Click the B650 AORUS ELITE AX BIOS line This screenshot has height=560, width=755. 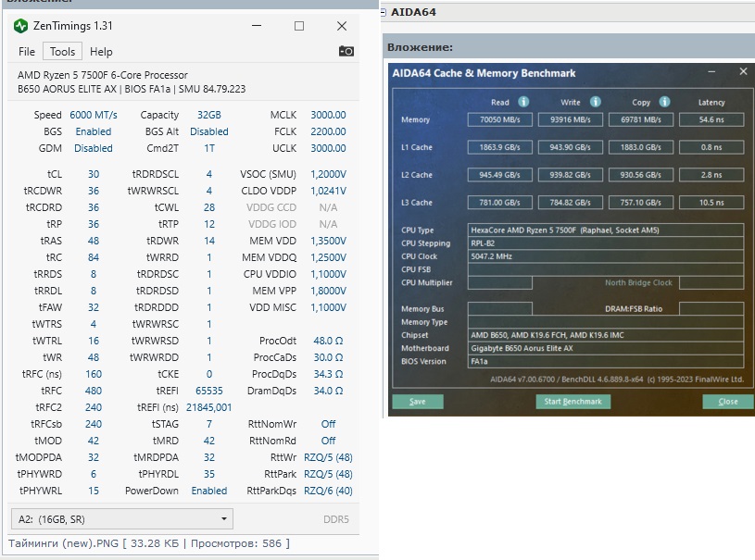[x=132, y=89]
